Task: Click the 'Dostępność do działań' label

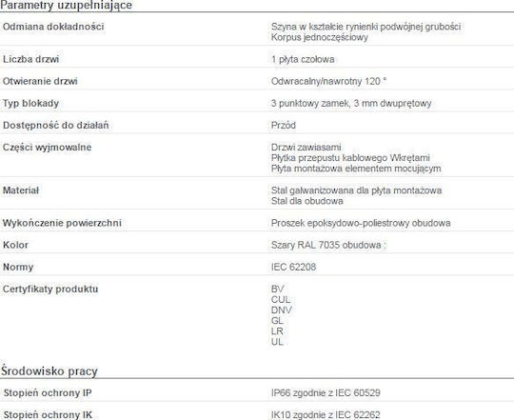Action: [56, 126]
